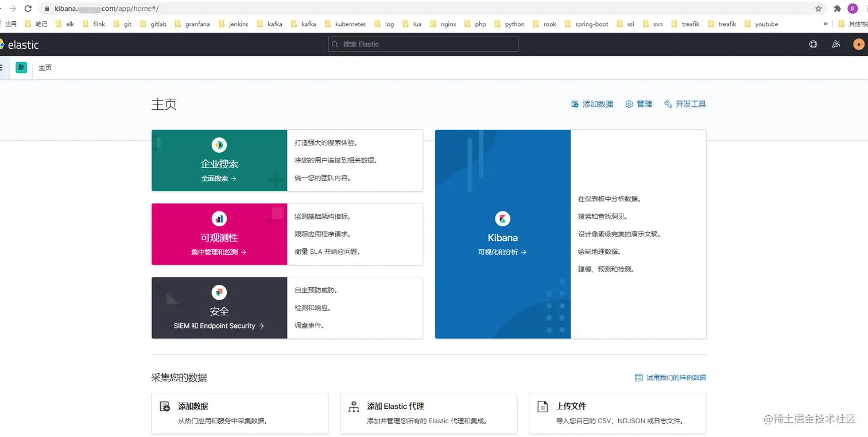Open the Chrome profile avatar
Viewport: 868px width, 437px height.
tap(852, 9)
